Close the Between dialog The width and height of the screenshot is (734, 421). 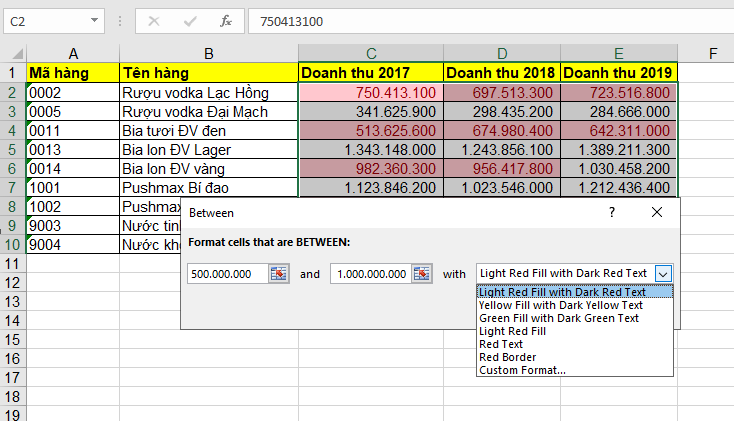click(x=656, y=212)
